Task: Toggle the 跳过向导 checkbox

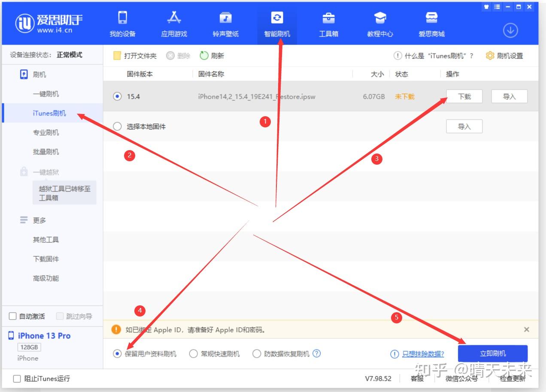Action: coord(59,316)
